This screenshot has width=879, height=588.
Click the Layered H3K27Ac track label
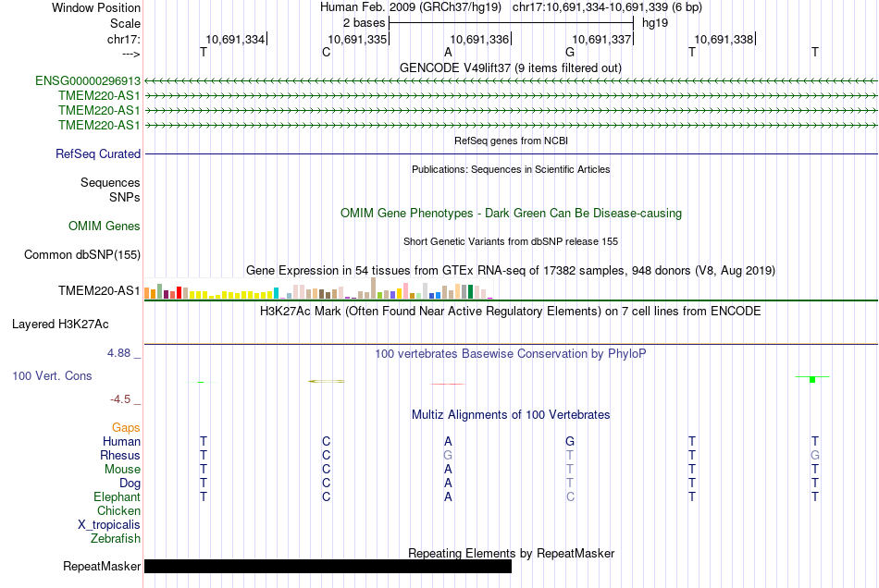(60, 325)
